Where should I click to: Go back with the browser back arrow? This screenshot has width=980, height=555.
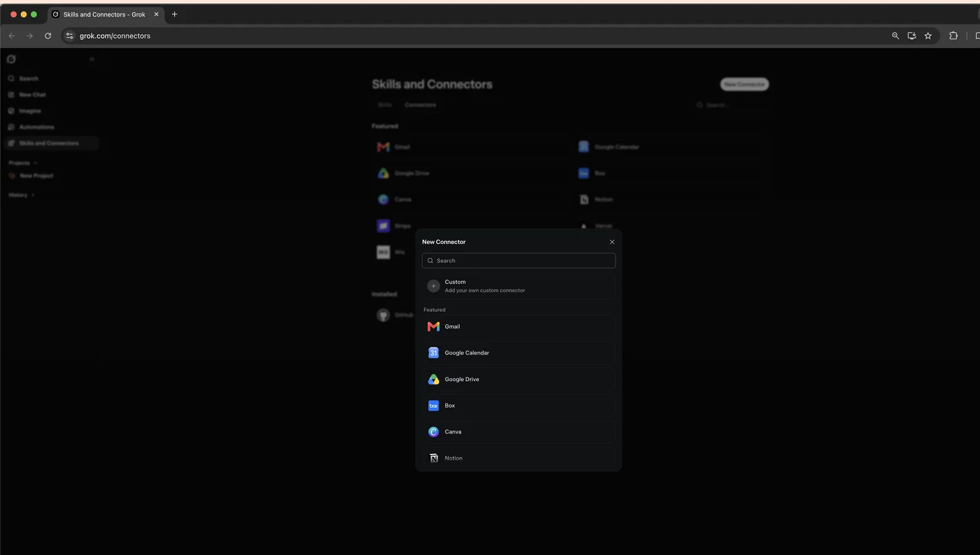tap(12, 36)
